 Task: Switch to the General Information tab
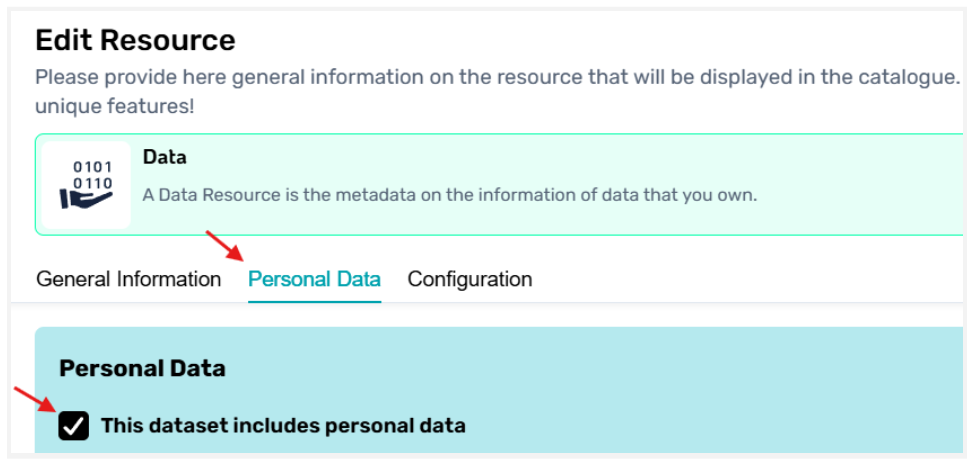coord(128,279)
